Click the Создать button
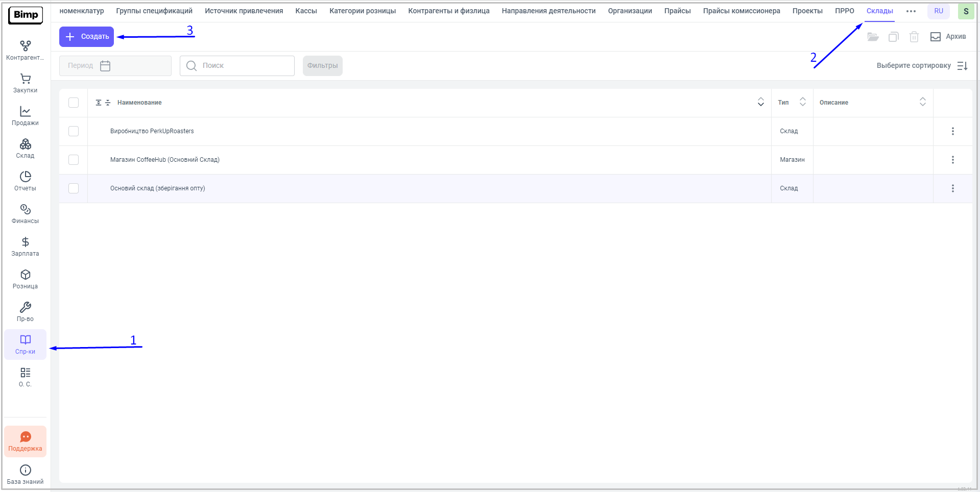Screen dimensions: 980x492 coord(87,37)
